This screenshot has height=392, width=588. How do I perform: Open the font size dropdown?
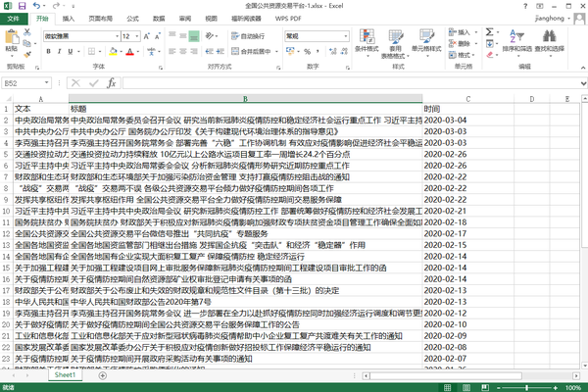coord(137,36)
